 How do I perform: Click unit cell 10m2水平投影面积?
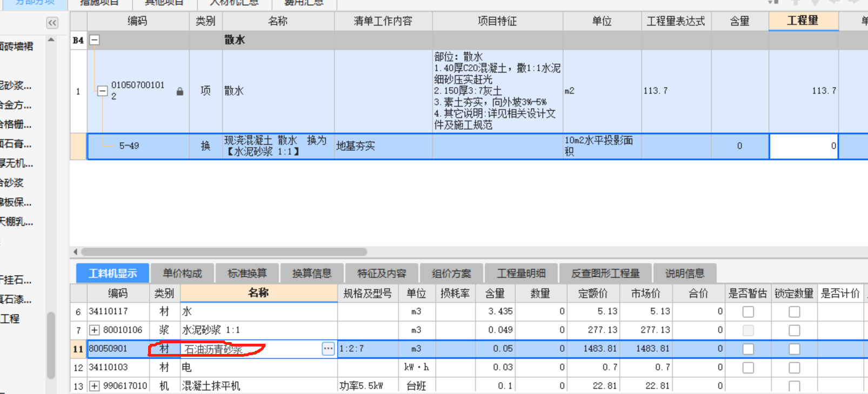point(602,146)
